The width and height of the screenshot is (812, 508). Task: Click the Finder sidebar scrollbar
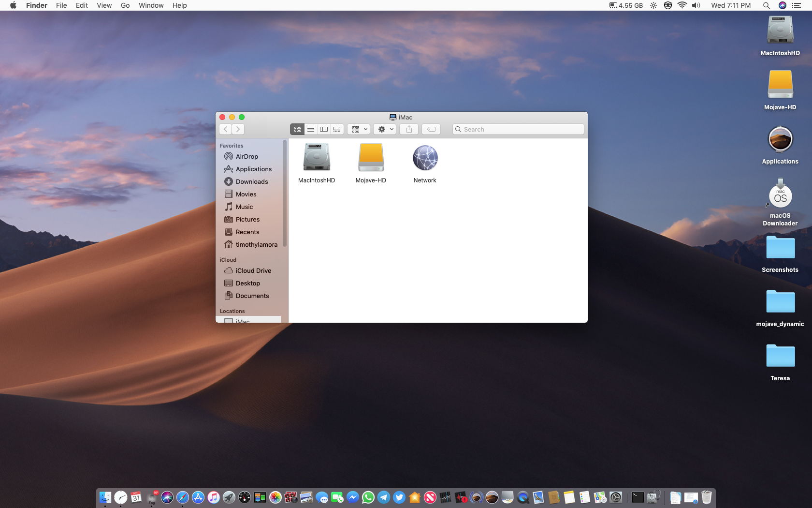tap(285, 193)
